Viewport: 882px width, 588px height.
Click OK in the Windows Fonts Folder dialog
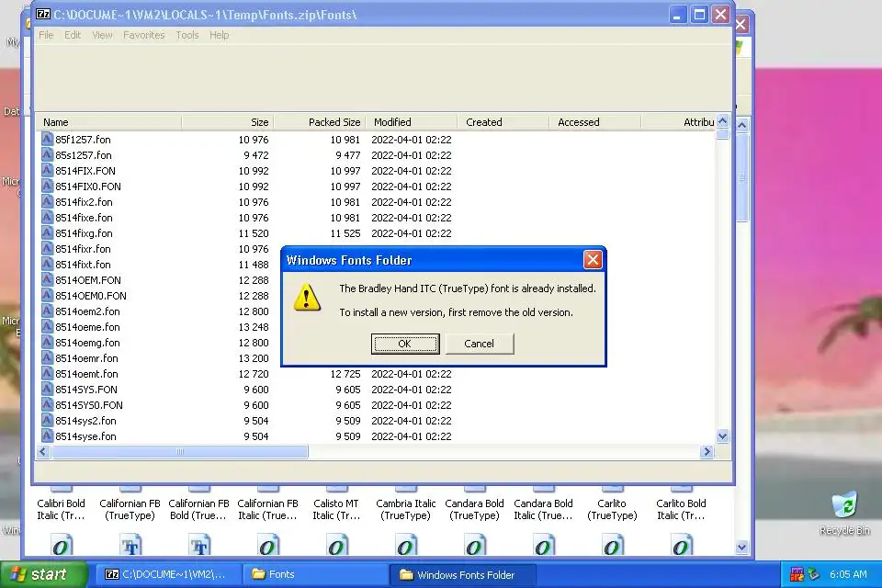[405, 344]
